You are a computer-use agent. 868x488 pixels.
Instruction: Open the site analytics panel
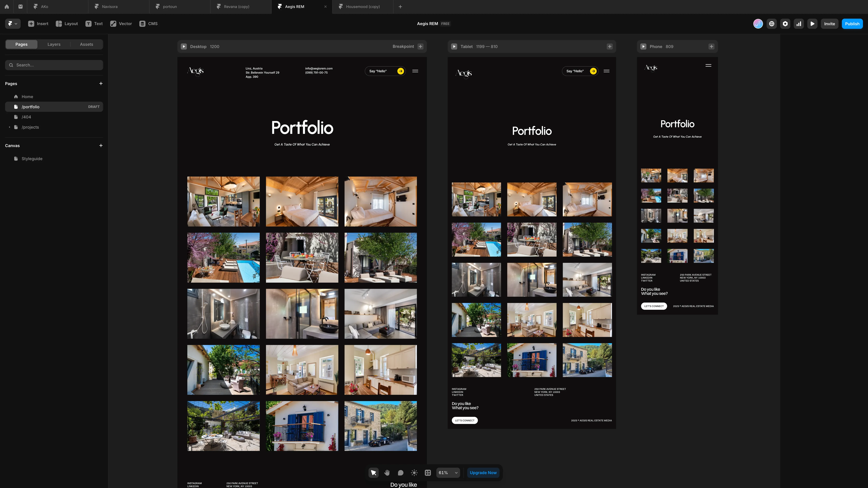799,24
